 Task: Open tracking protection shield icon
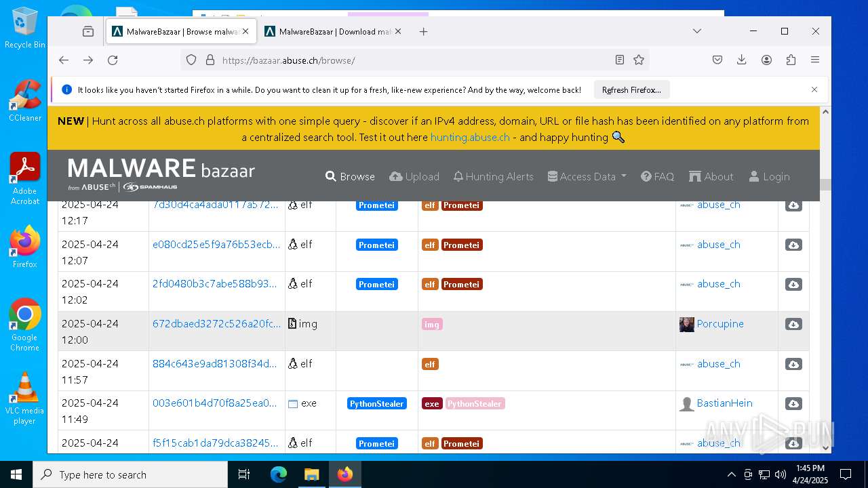pos(191,60)
